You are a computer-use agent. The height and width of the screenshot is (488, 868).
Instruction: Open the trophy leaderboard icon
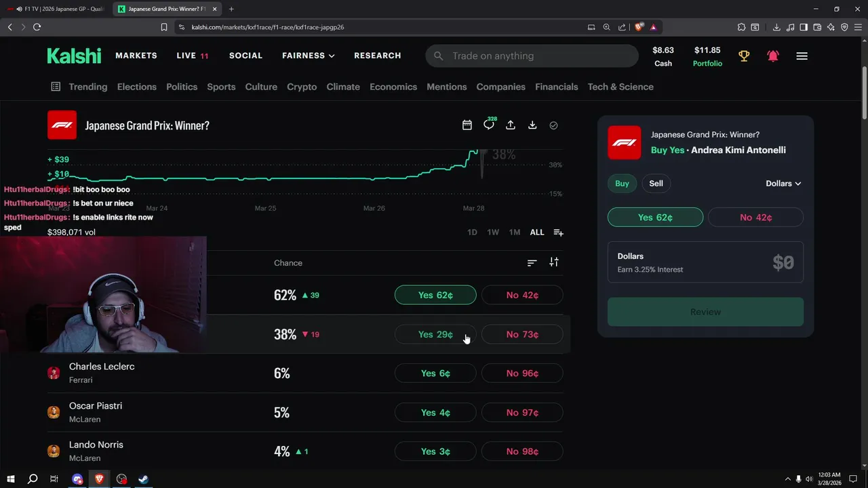point(744,56)
